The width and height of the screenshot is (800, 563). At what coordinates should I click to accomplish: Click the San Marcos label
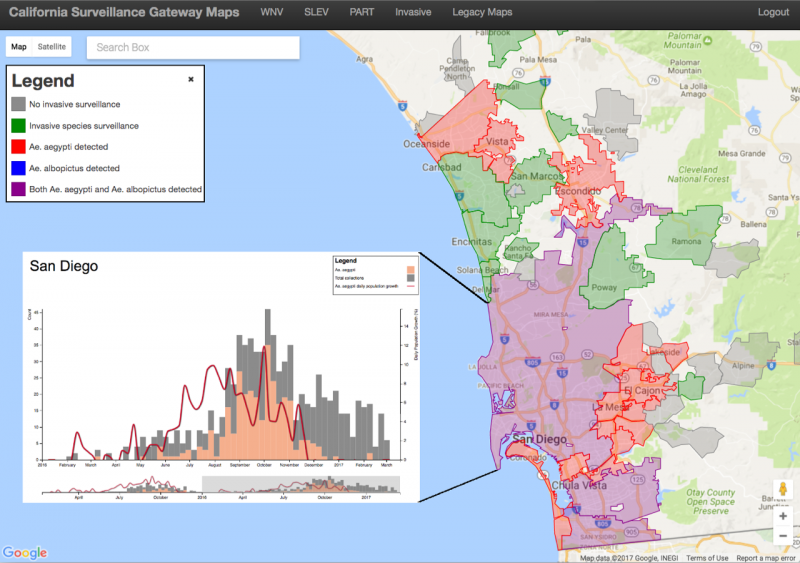click(536, 176)
